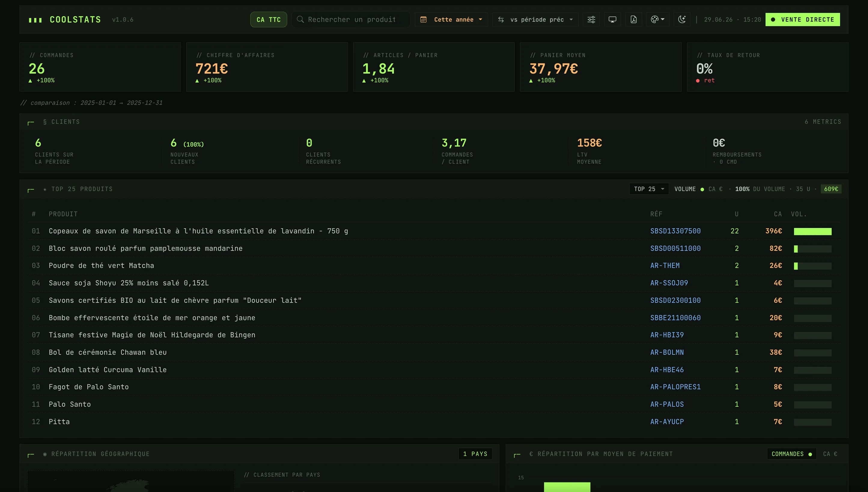Click the v1.0.6 version label

[x=123, y=20]
